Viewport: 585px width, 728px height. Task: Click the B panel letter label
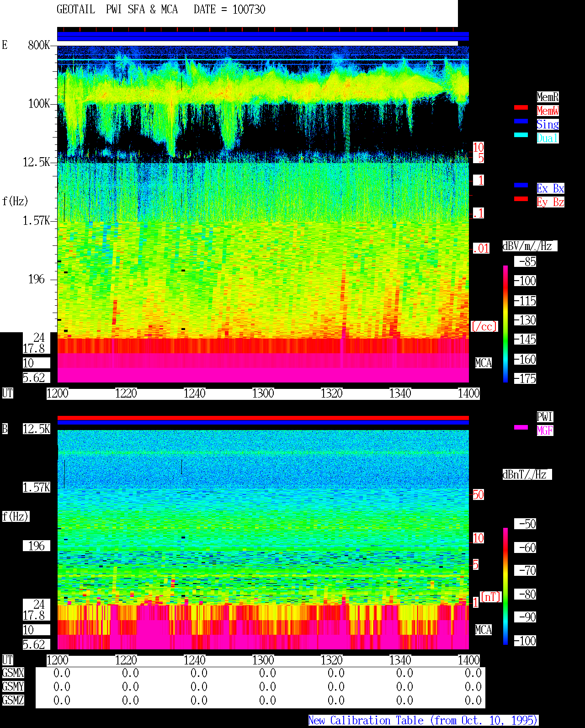point(5,429)
